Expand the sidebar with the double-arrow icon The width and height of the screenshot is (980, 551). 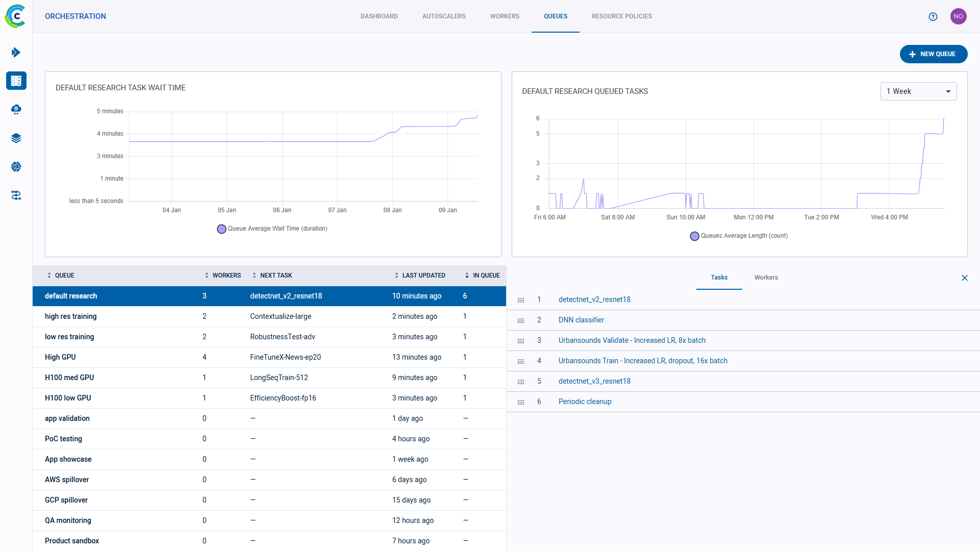16,52
